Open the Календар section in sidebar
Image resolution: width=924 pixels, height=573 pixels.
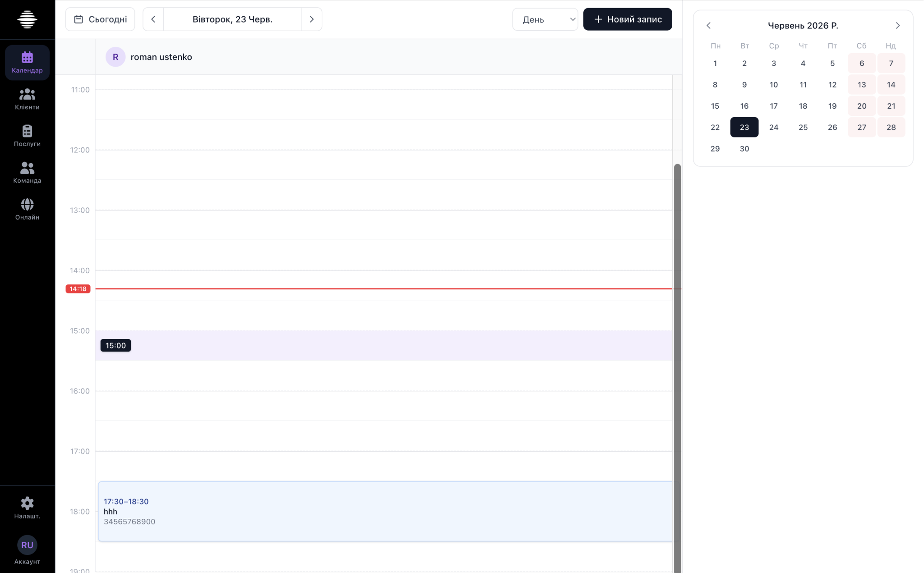[27, 62]
